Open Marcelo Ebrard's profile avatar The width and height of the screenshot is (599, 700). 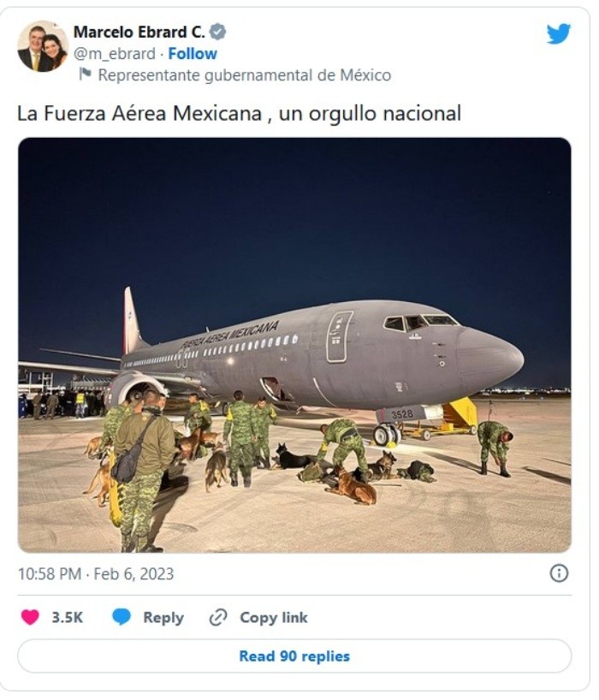coord(42,45)
